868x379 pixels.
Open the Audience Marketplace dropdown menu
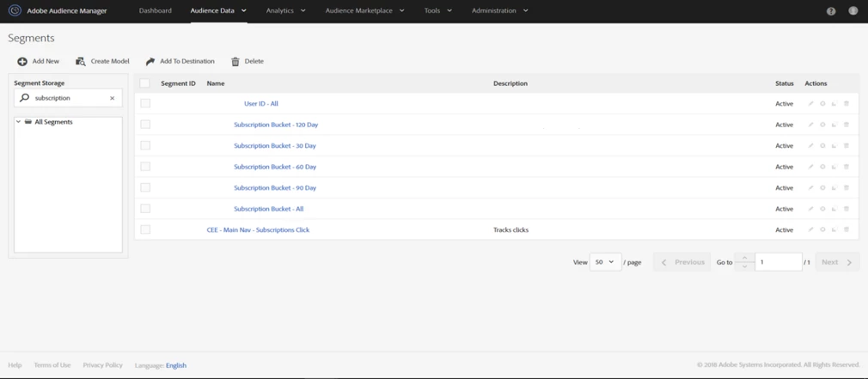364,10
